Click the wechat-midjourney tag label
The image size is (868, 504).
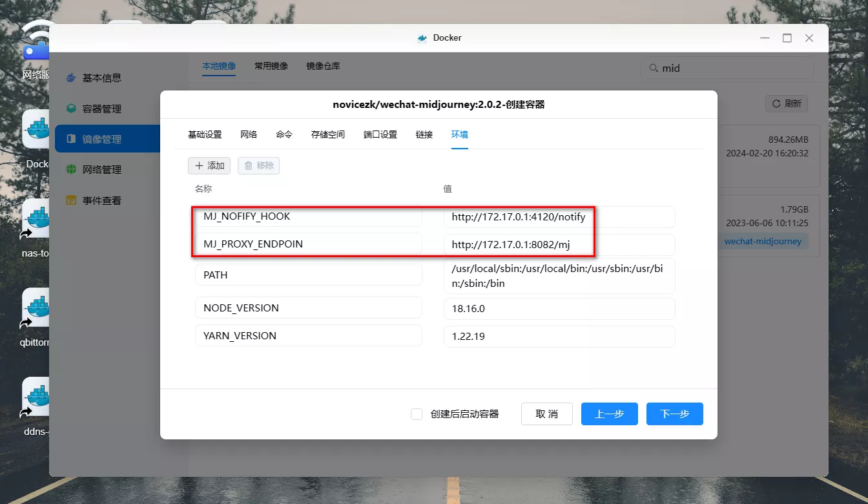click(x=763, y=242)
